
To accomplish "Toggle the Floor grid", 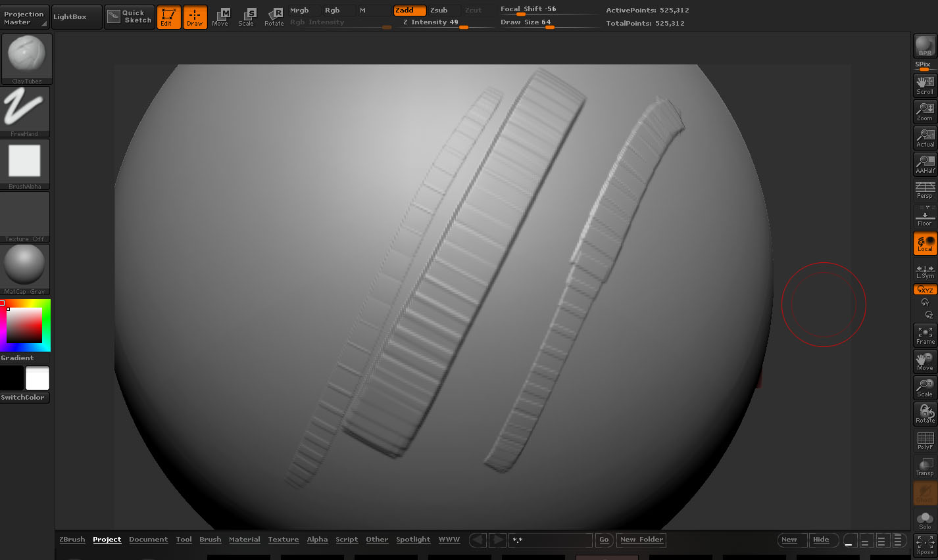I will coord(925,217).
